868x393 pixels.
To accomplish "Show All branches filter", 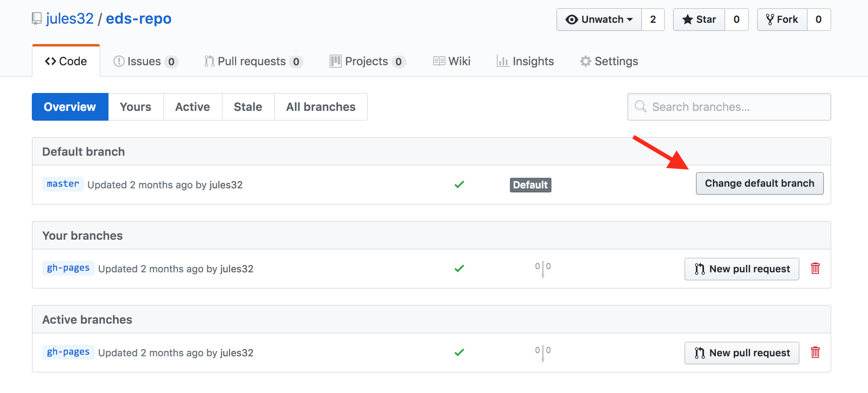I will (x=321, y=107).
